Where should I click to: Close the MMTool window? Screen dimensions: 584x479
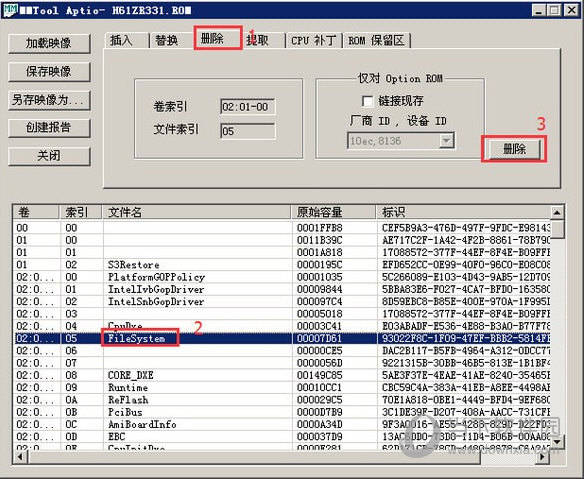[571, 10]
